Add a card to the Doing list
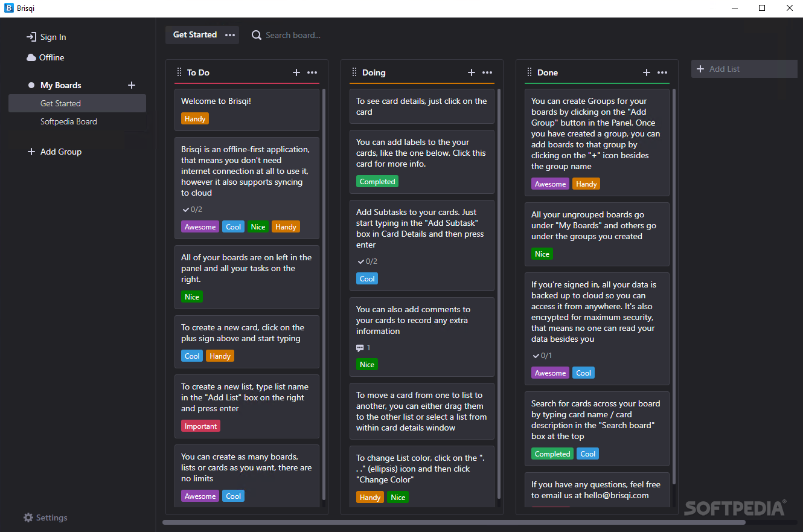This screenshot has width=803, height=532. (x=472, y=72)
